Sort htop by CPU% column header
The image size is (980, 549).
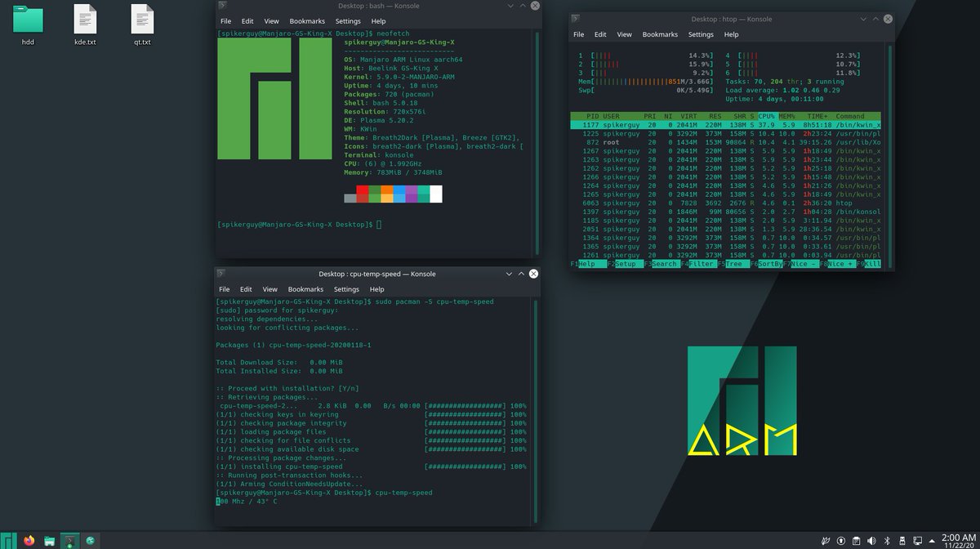[x=769, y=116]
